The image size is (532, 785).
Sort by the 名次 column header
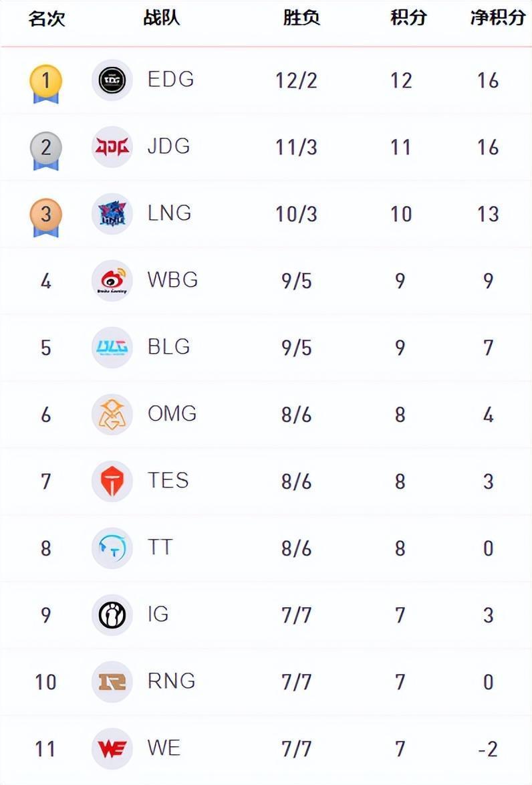(x=46, y=19)
